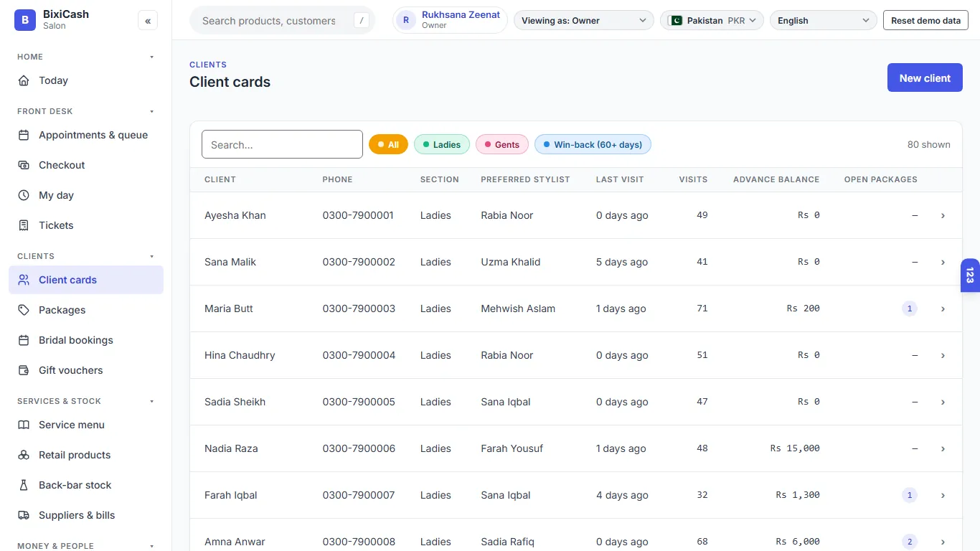Open Bridal bookings
This screenshot has height=551, width=980.
[86, 340]
